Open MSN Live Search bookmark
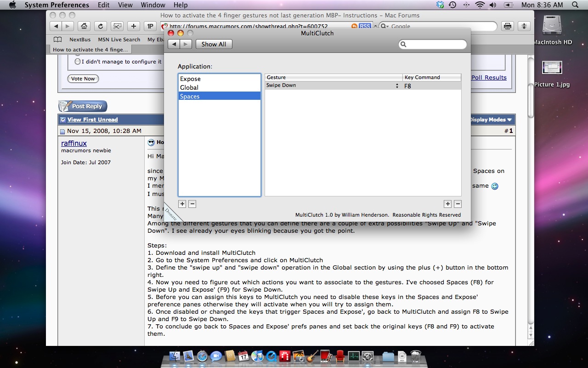 (x=119, y=40)
